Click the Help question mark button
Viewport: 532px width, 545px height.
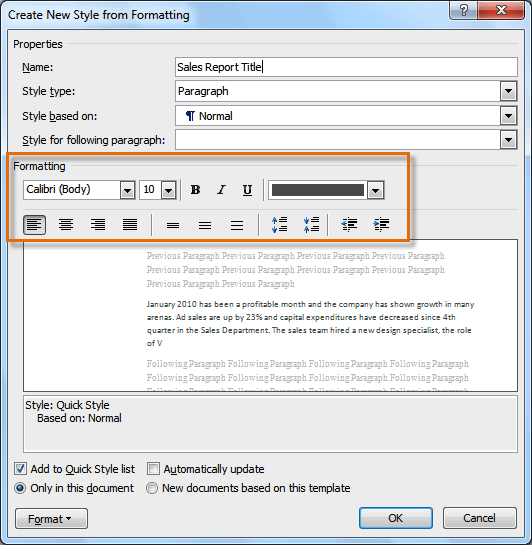pyautogui.click(x=464, y=10)
